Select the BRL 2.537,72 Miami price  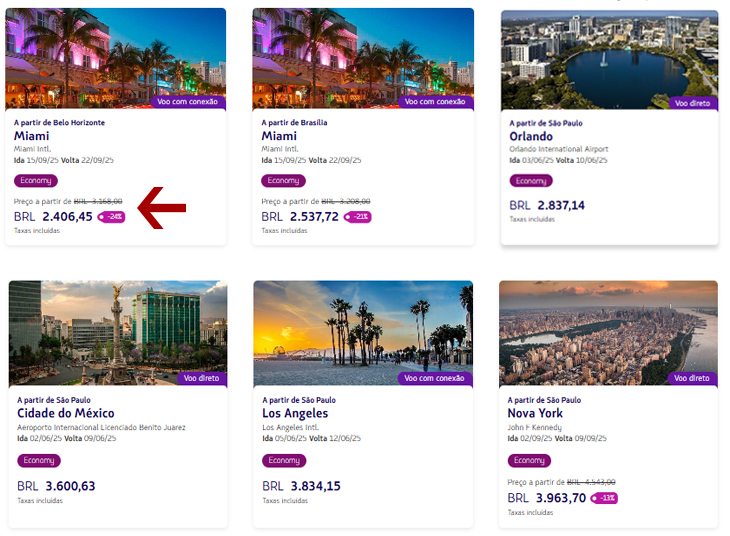point(300,217)
